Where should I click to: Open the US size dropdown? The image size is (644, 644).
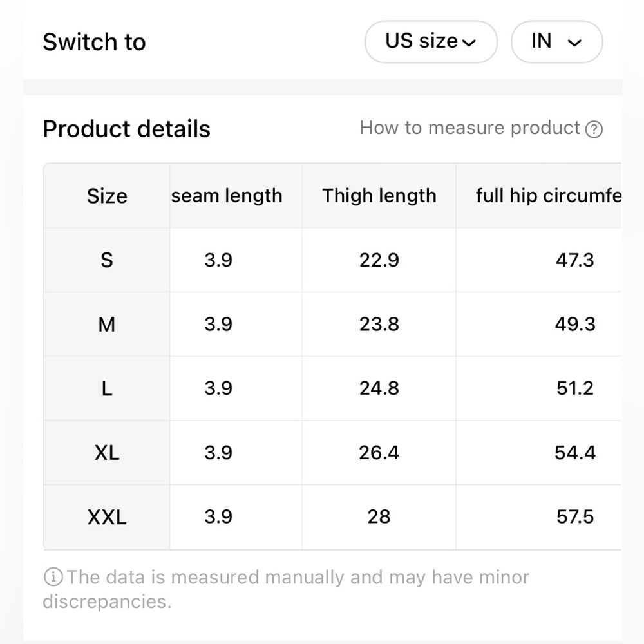[x=430, y=42]
